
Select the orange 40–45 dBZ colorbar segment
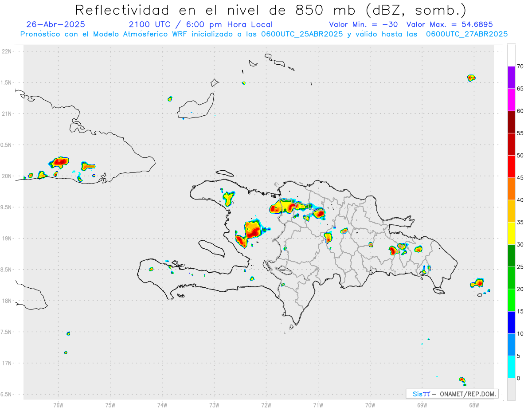tap(511, 189)
